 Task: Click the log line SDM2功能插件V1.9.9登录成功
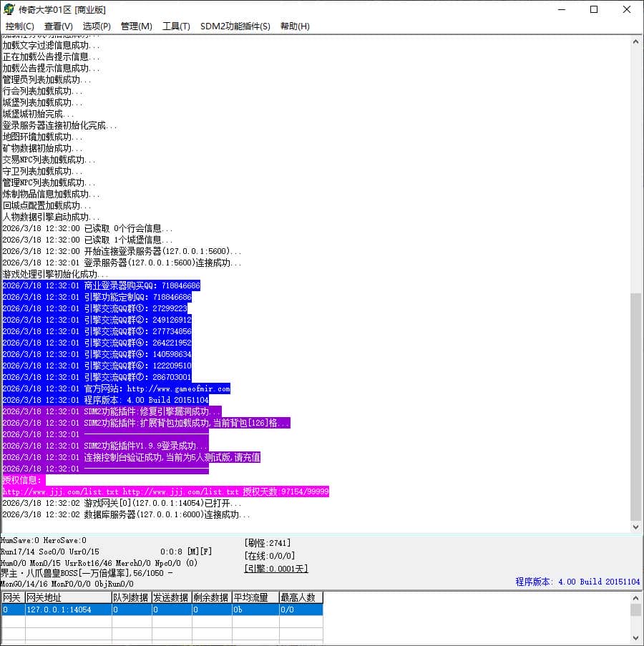[x=105, y=446]
